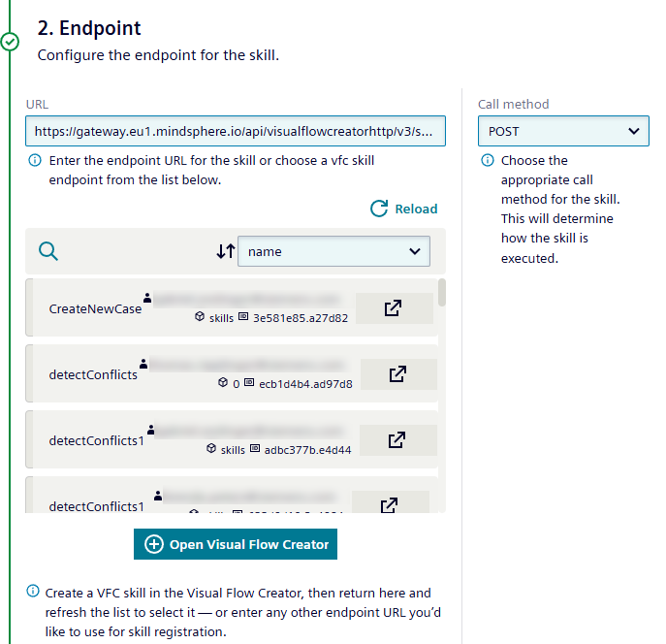
Task: Open CreateNewCase in a new window
Action: [x=393, y=308]
